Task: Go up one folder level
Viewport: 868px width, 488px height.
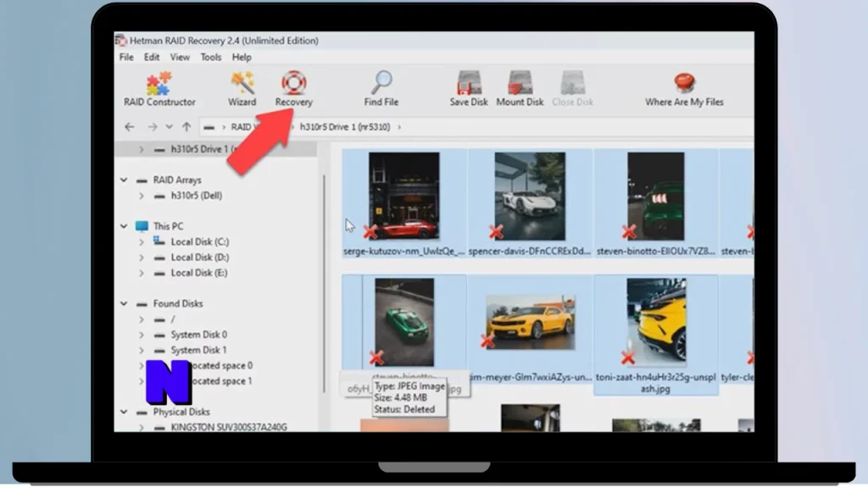Action: (186, 127)
